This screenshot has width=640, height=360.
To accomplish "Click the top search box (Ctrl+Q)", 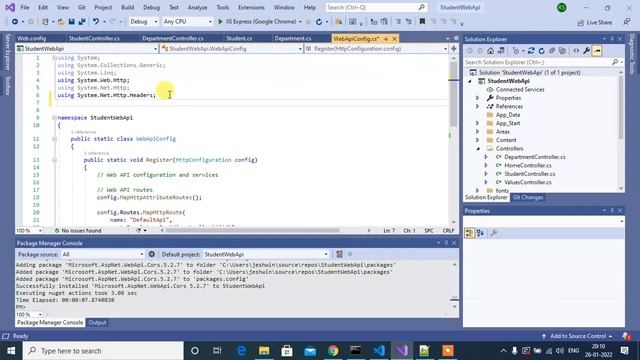I will point(376,7).
